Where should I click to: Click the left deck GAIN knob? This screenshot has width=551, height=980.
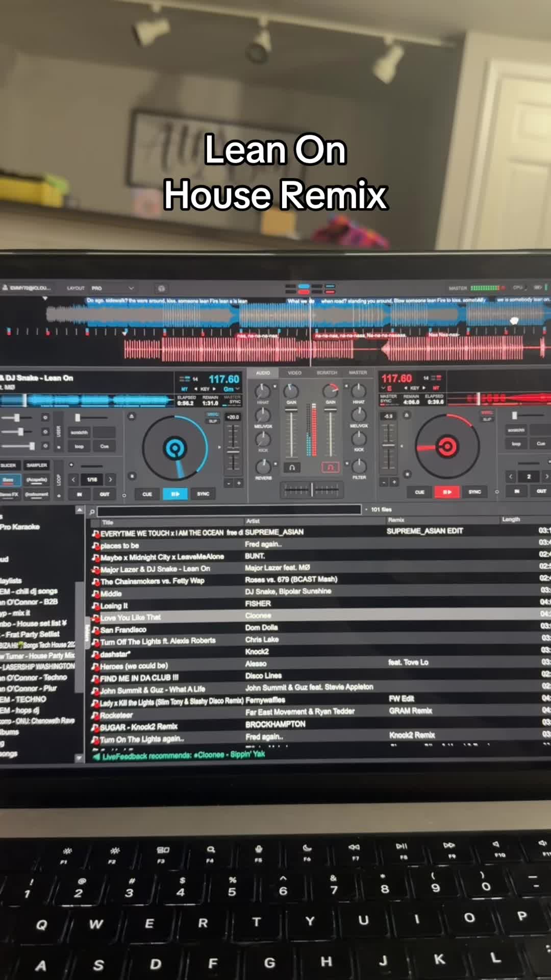(x=291, y=391)
